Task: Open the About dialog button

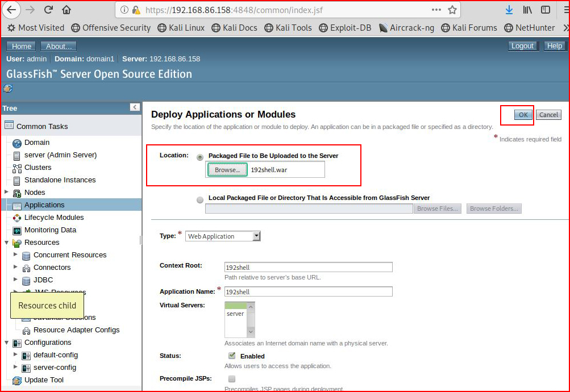Action: click(x=59, y=46)
